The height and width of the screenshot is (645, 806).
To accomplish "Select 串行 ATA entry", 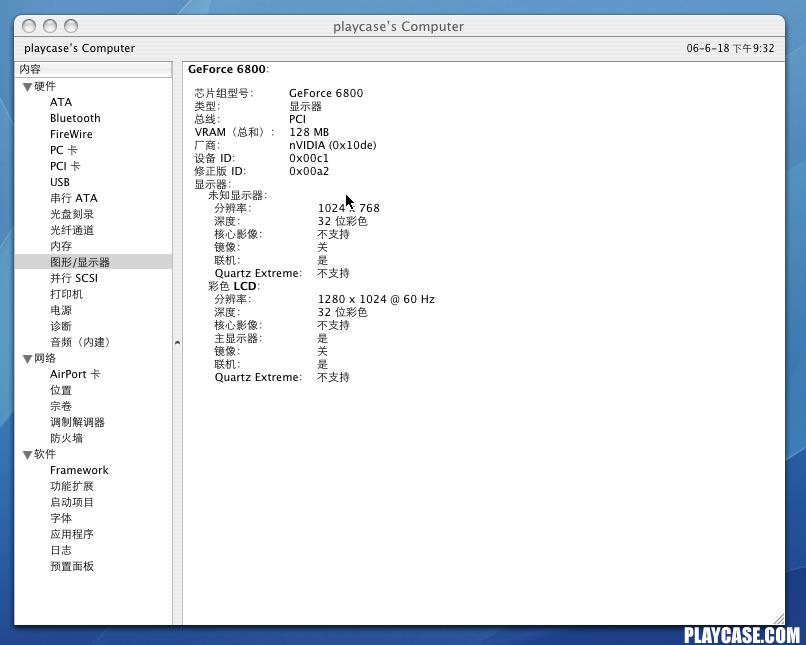I will tap(74, 198).
